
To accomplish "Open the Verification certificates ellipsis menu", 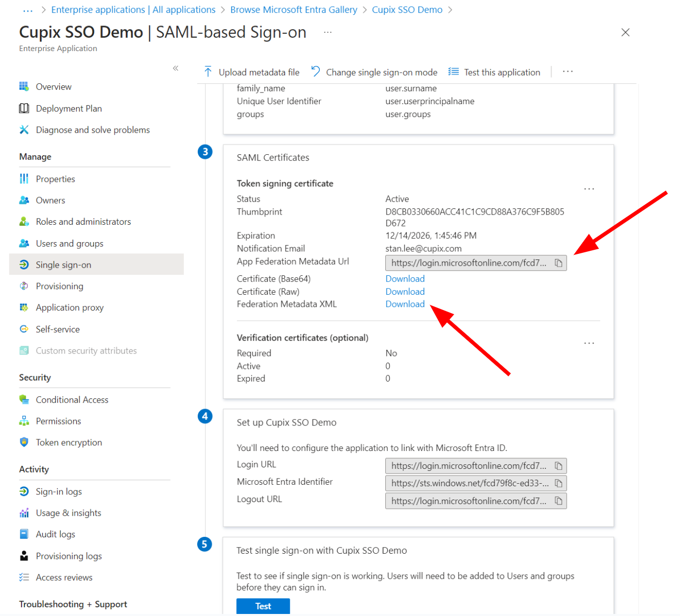I will click(589, 343).
